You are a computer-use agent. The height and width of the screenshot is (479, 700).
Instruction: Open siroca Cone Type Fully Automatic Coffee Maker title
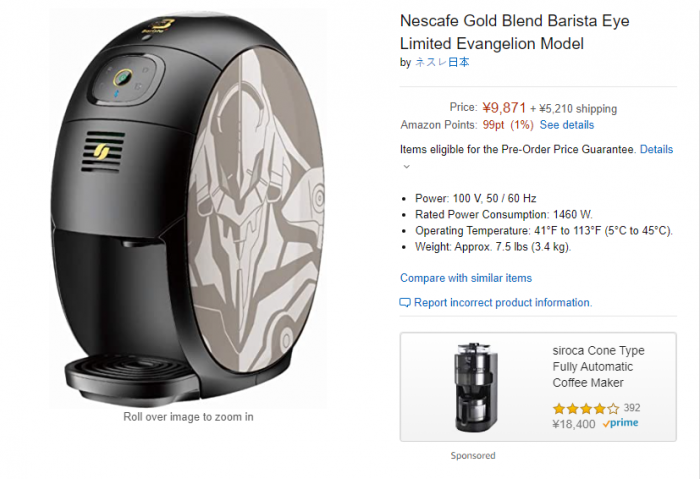(x=598, y=367)
